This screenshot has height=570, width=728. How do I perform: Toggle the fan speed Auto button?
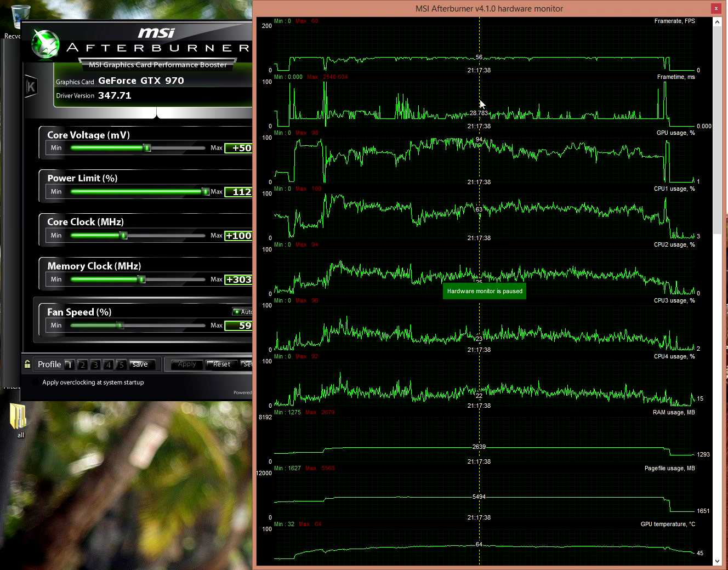coord(242,312)
